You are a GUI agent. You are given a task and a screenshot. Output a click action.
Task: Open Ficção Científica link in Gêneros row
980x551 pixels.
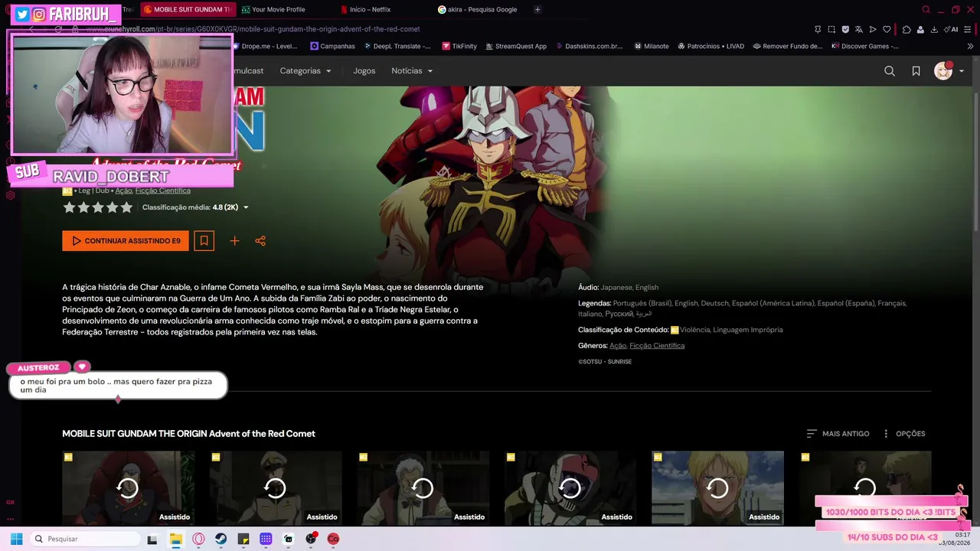pos(657,346)
